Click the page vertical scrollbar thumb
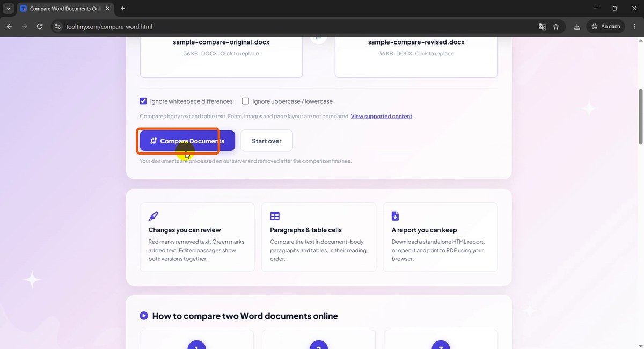This screenshot has height=349, width=644. (640, 116)
